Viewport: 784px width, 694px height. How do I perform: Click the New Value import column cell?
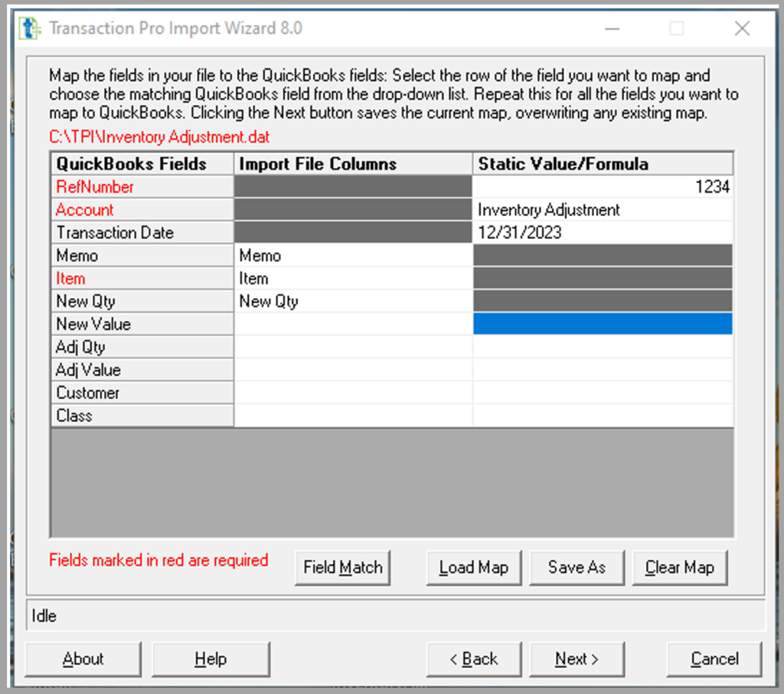pos(353,324)
